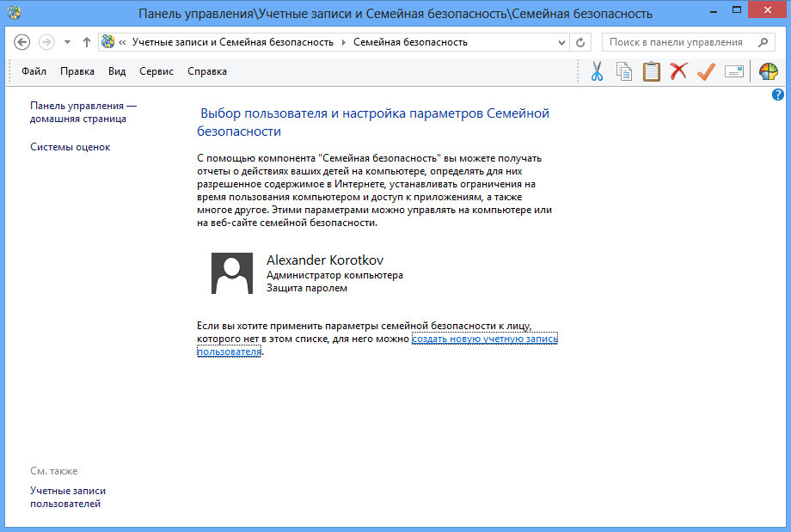Click the Paste clipboard icon
The width and height of the screenshot is (791, 532).
click(x=652, y=71)
